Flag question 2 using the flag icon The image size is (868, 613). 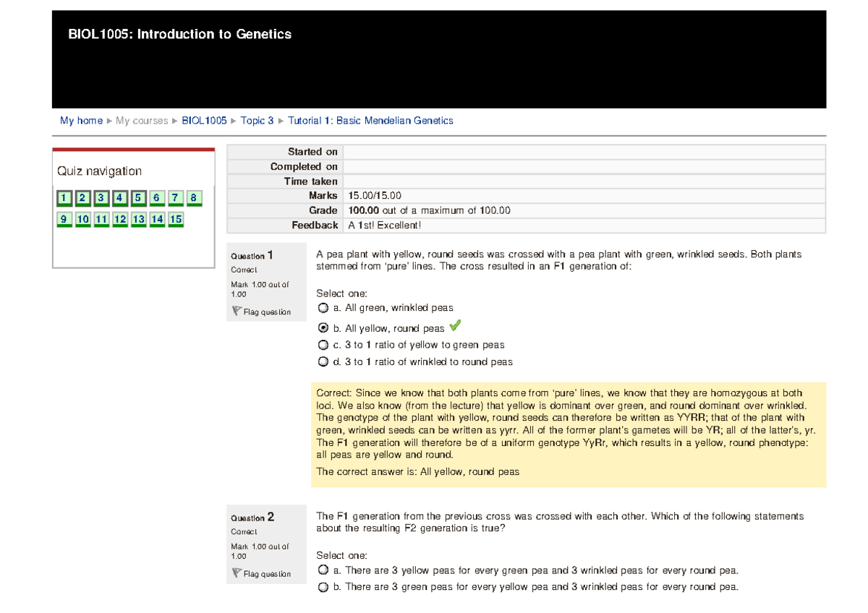(235, 573)
